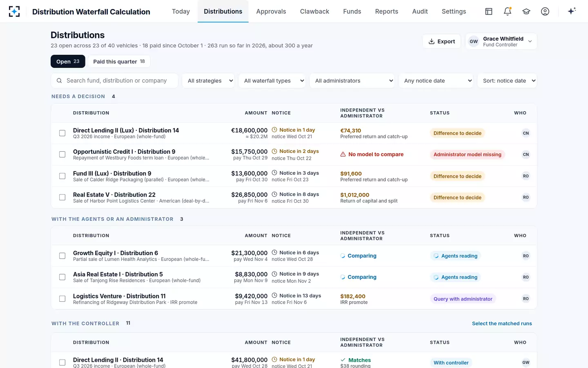This screenshot has height=368, width=588.
Task: Click the GW avatar for Grace Whitfield
Action: click(474, 41)
